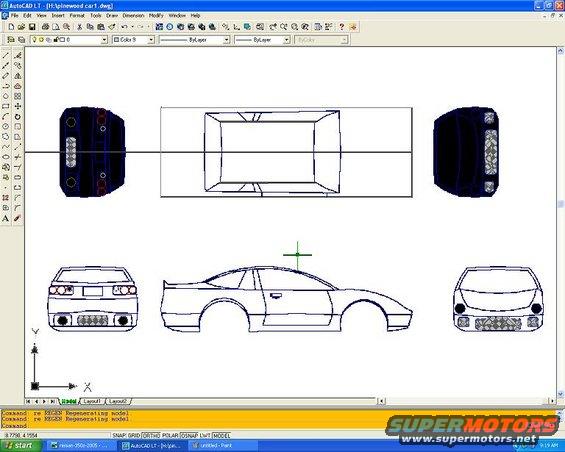Screen dimensions: 565x452
Task: Open the Format menu
Action: click(x=77, y=15)
